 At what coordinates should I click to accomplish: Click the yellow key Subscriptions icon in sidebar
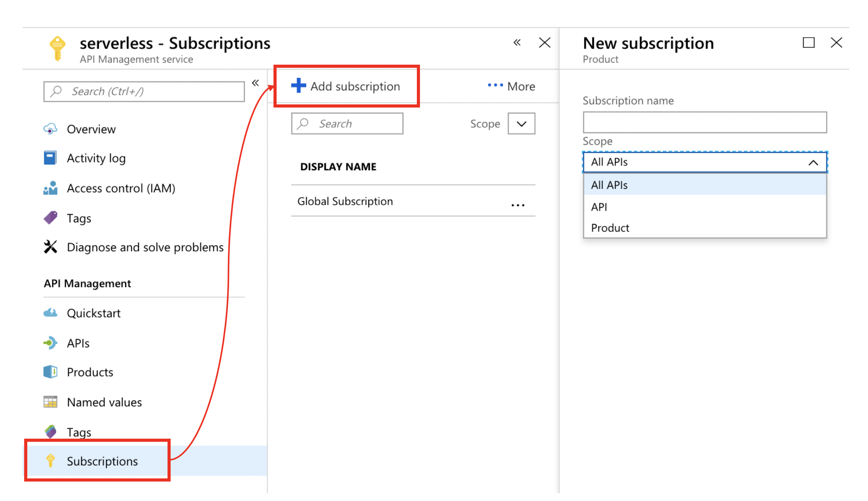(x=50, y=461)
